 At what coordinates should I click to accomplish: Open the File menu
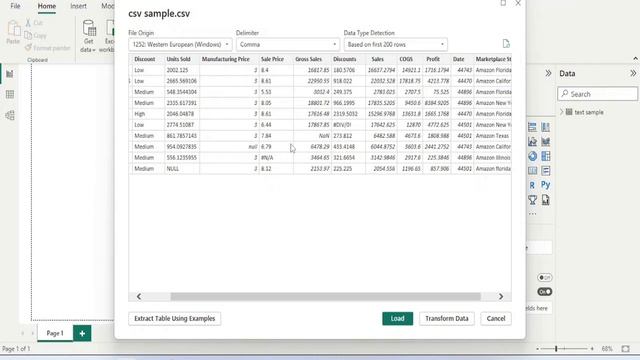(x=15, y=6)
